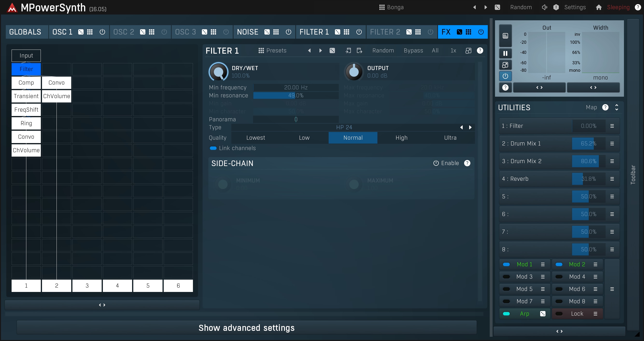
Task: Expand the Width meter arrows button
Action: 593,87
